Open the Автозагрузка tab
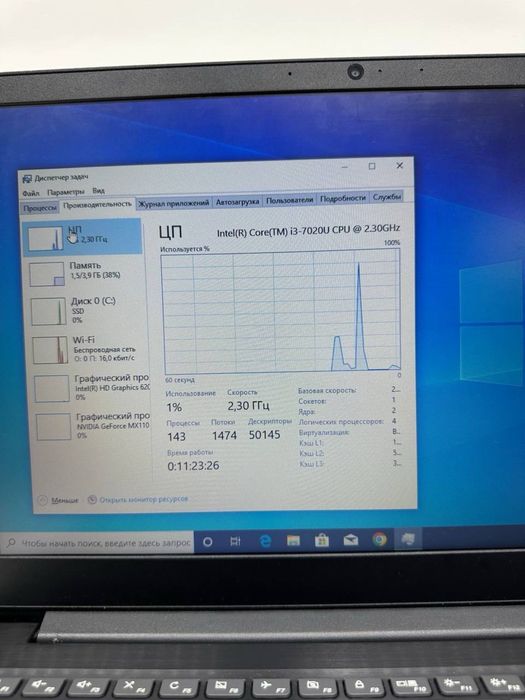The width and height of the screenshot is (525, 700). (x=237, y=202)
